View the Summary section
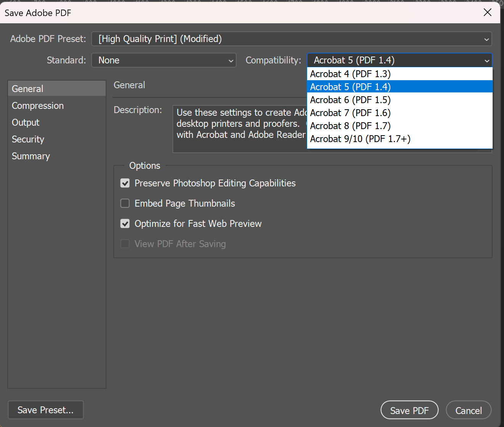The width and height of the screenshot is (504, 427). [x=31, y=156]
